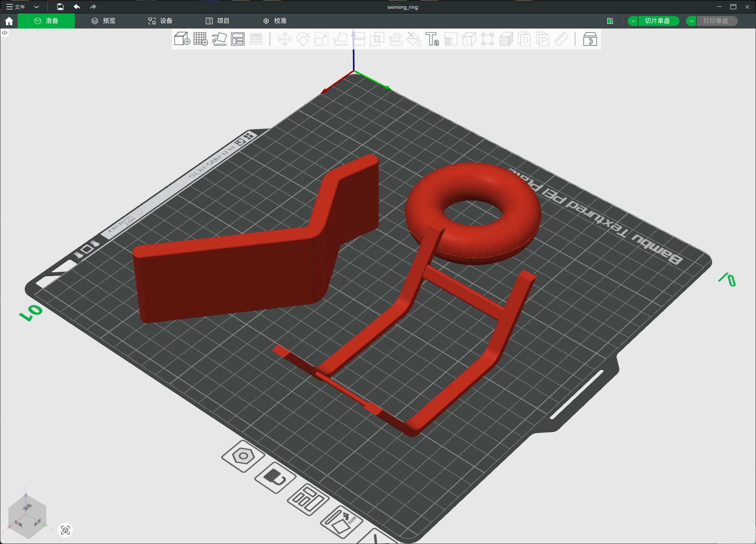Click arrange-on-plate icon beside the bed
The width and height of the screenshot is (756, 544).
pyautogui.click(x=308, y=499)
